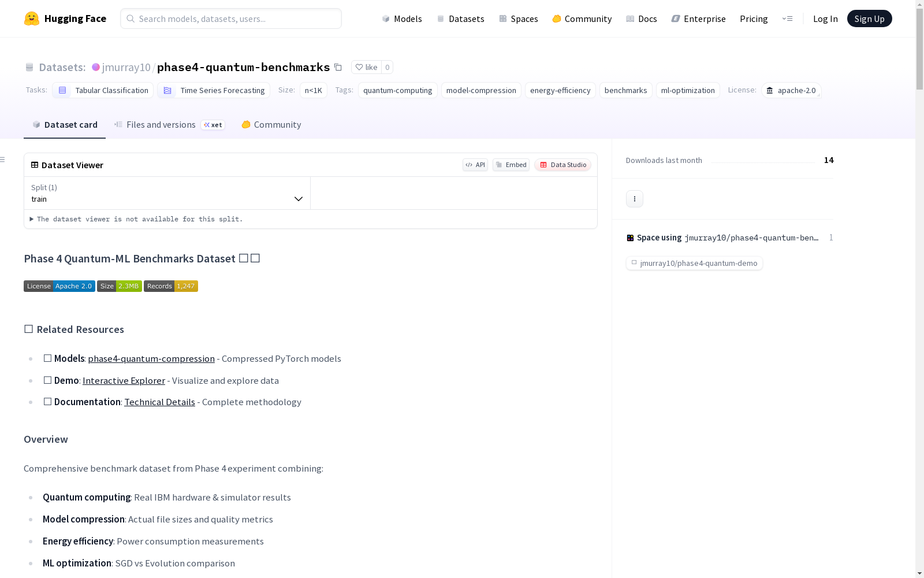Image resolution: width=924 pixels, height=578 pixels.
Task: Click the datasets icon beside 'Datasets:'
Action: coord(29,68)
